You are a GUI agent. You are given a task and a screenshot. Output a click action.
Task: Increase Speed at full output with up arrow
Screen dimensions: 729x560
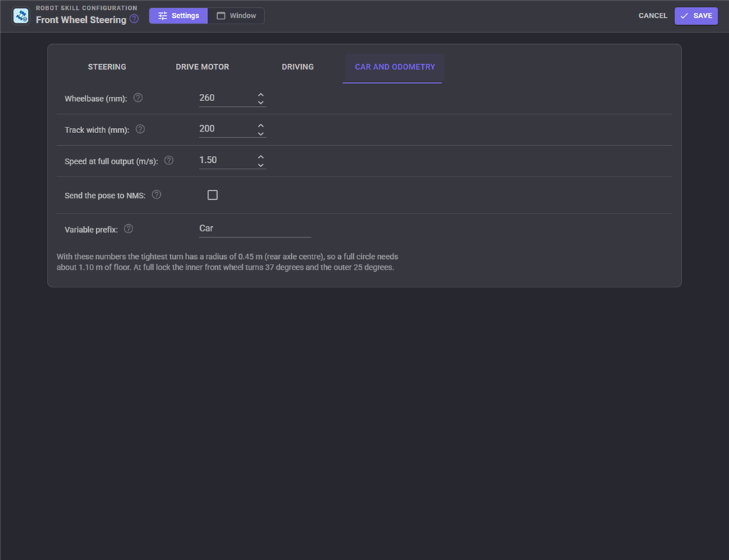tap(261, 157)
